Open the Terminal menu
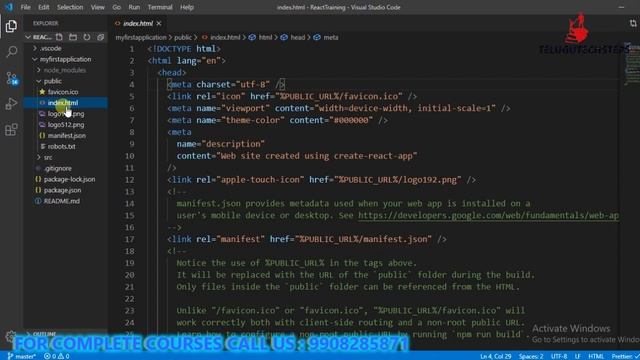 click(x=160, y=7)
